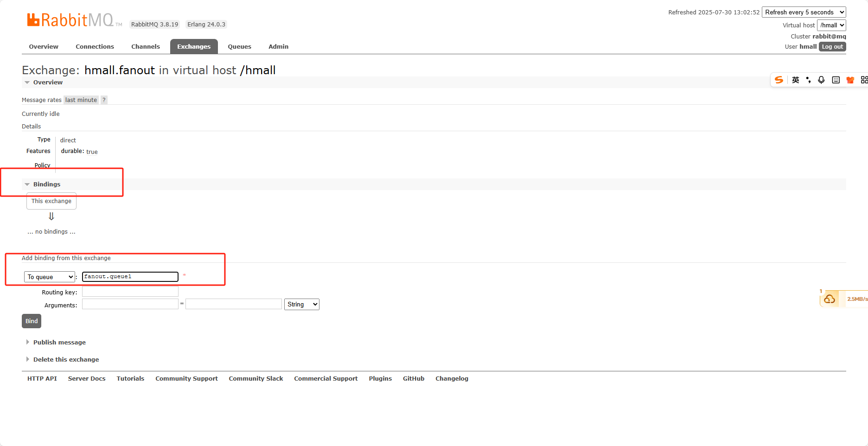This screenshot has width=868, height=446.
Task: Click the Refreshed 2025-07-30 13:02:52 timestamp
Action: click(714, 12)
